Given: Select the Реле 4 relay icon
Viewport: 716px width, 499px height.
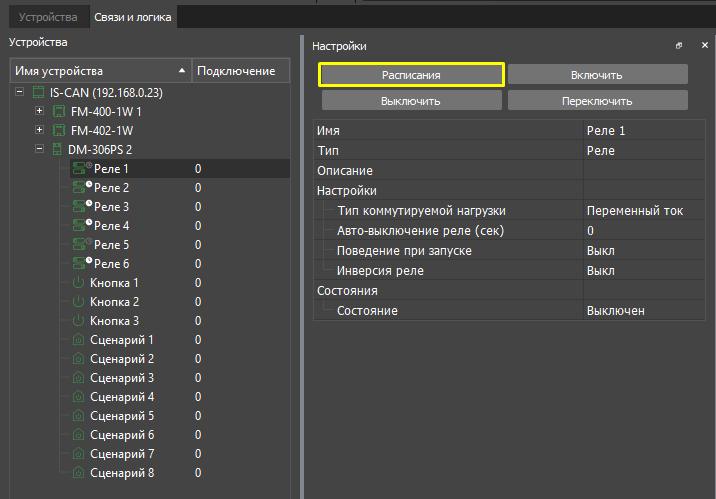Looking at the screenshot, I should tap(80, 226).
